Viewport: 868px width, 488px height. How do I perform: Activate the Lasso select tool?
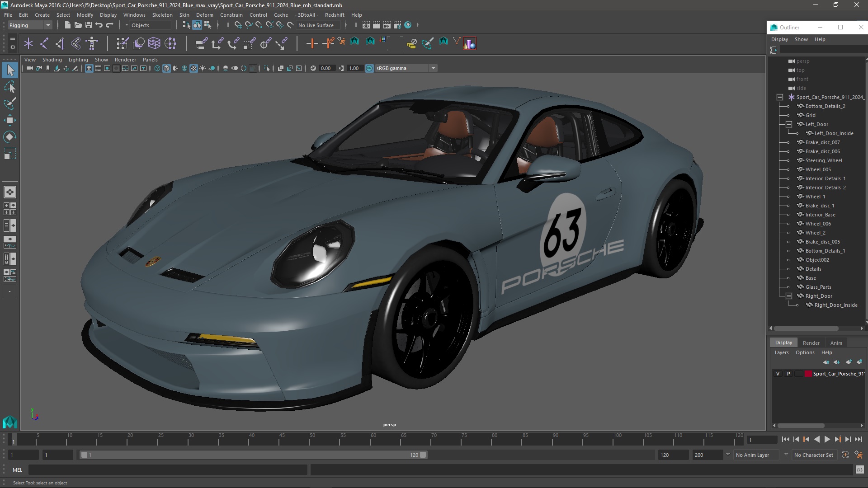[x=10, y=87]
